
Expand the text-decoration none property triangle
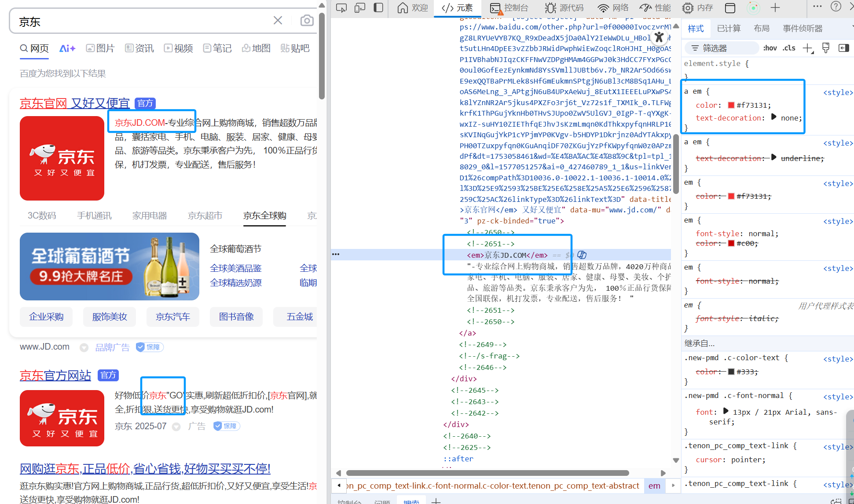[x=774, y=117]
